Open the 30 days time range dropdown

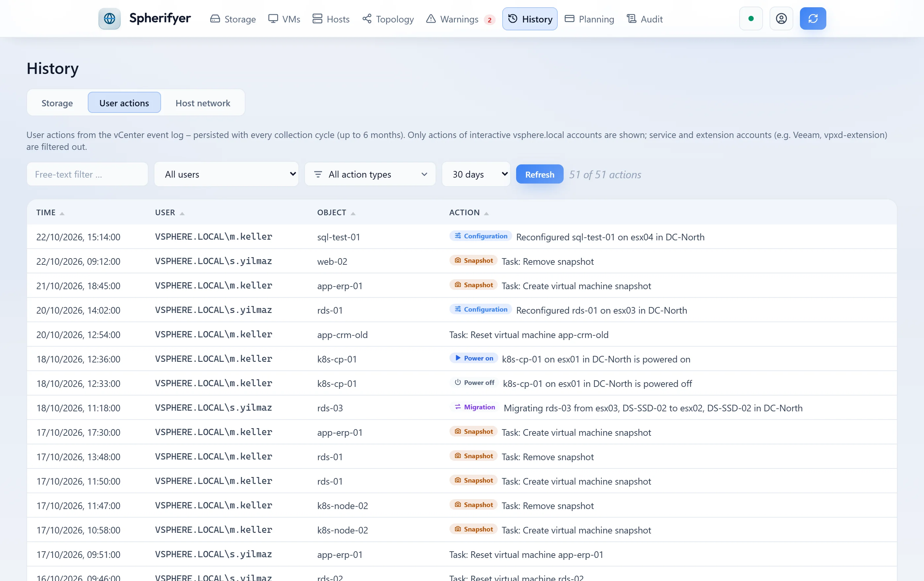(x=476, y=174)
